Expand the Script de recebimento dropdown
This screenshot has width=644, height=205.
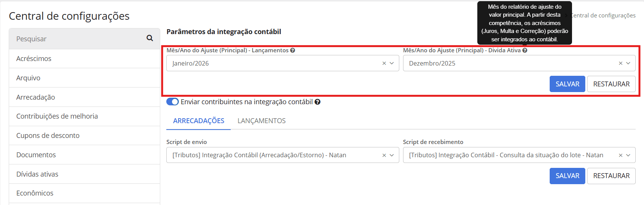click(628, 155)
